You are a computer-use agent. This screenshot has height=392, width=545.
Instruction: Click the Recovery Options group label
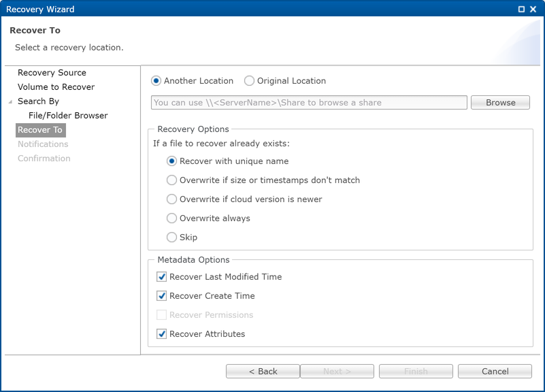[193, 129]
